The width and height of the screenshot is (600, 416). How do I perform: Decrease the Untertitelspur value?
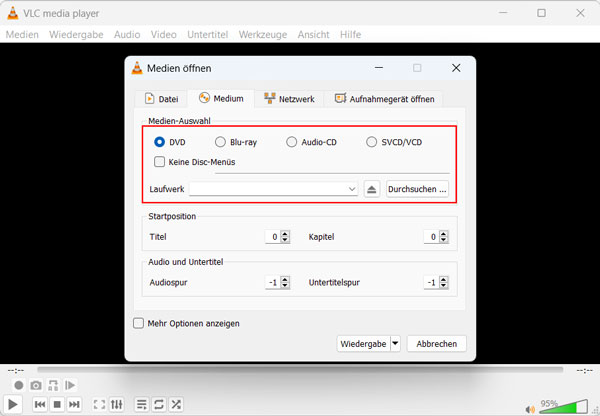tap(443, 286)
